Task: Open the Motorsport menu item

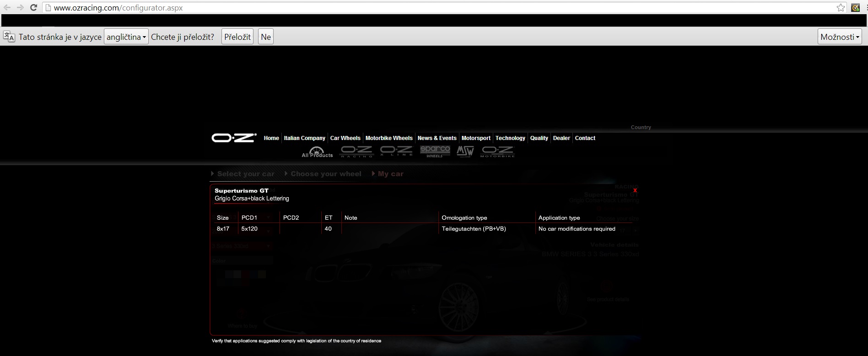Action: (x=476, y=138)
